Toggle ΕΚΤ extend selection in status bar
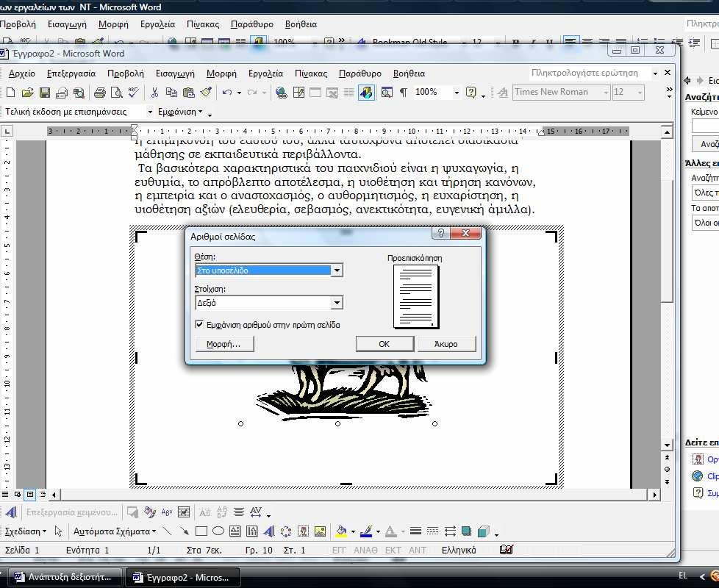The image size is (719, 588). pyautogui.click(x=393, y=550)
